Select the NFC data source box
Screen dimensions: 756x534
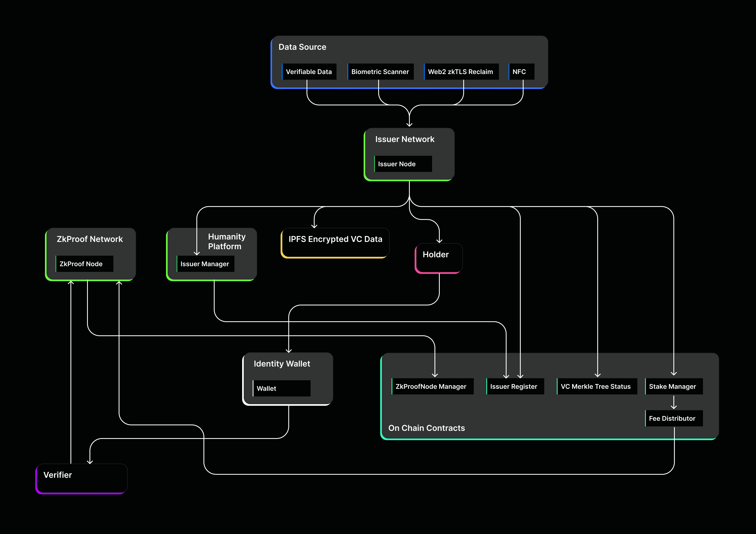(521, 72)
